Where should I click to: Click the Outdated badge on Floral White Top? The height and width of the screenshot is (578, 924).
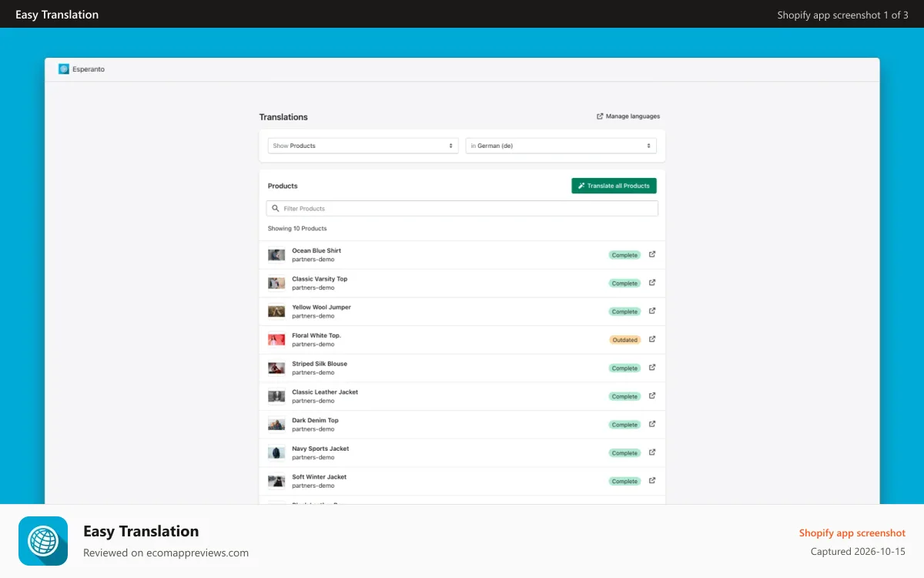[x=625, y=340]
